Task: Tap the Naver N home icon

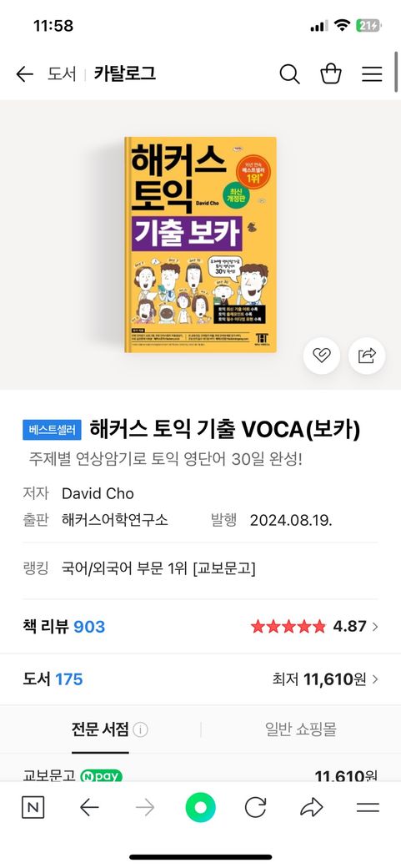Action: coord(33,808)
